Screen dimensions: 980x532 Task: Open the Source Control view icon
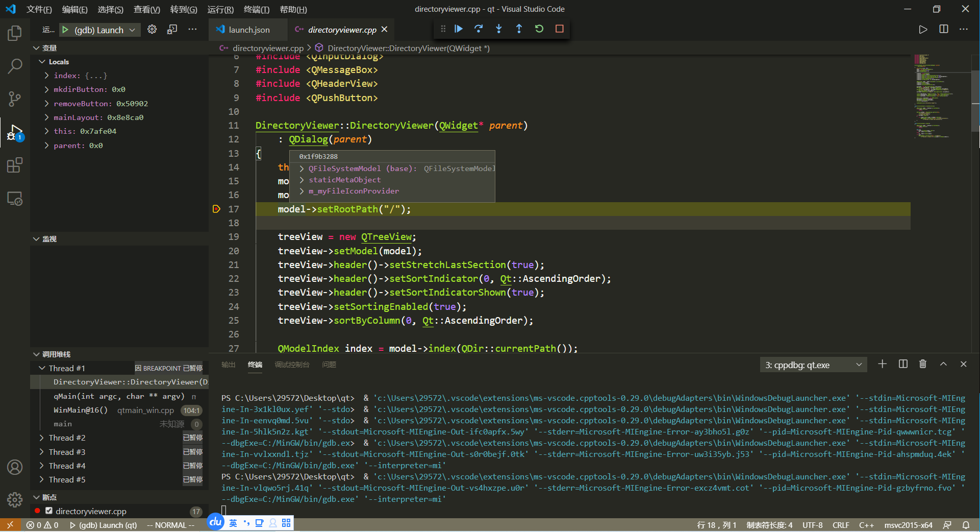(x=14, y=99)
